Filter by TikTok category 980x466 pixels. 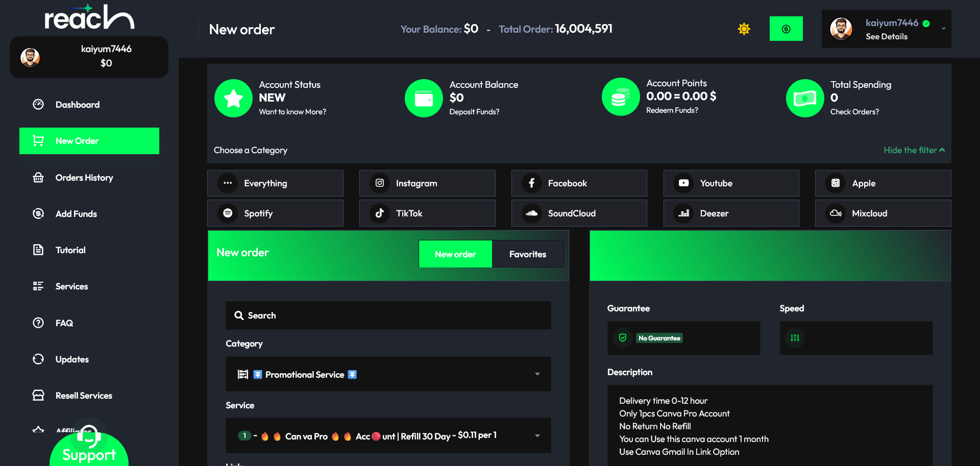click(427, 213)
